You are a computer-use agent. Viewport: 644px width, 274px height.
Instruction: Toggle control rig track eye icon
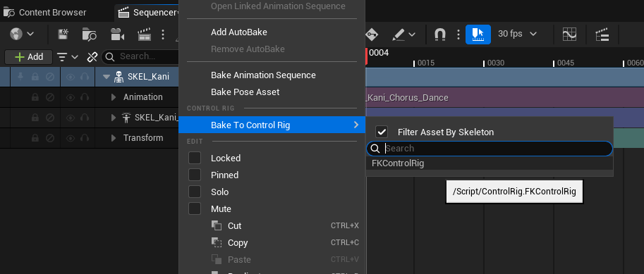point(71,118)
